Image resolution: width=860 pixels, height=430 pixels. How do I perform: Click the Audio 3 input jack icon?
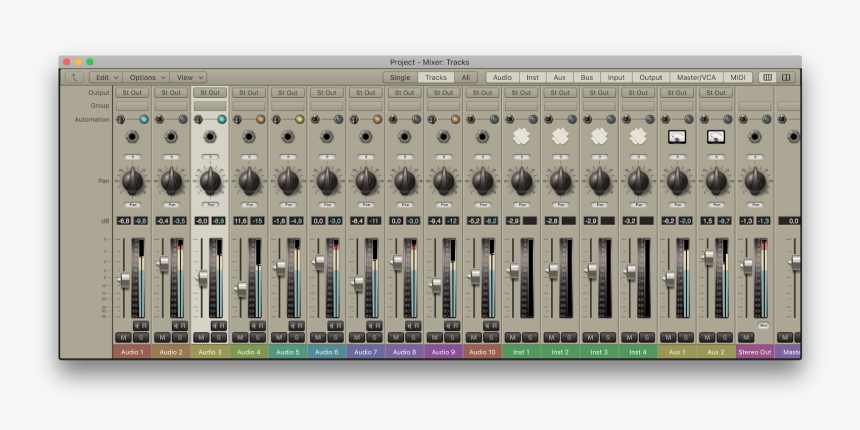[210, 137]
